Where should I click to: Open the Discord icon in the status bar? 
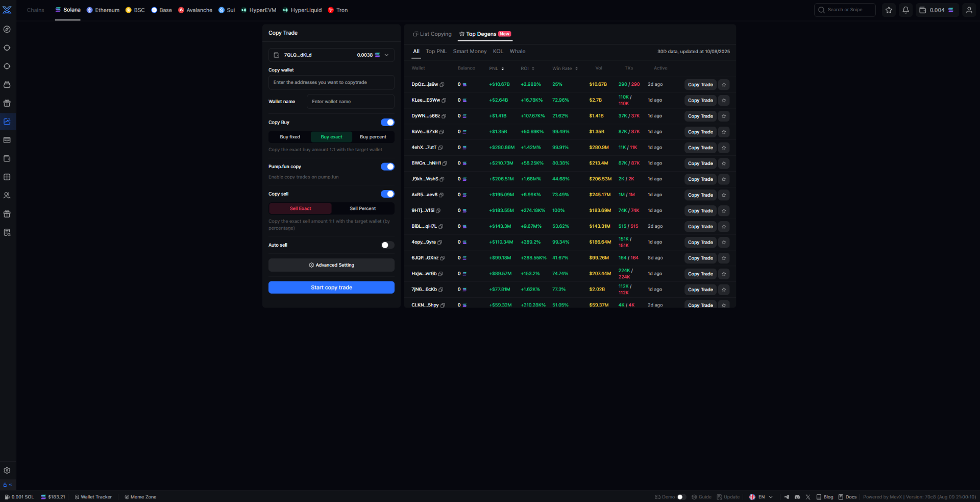(797, 497)
